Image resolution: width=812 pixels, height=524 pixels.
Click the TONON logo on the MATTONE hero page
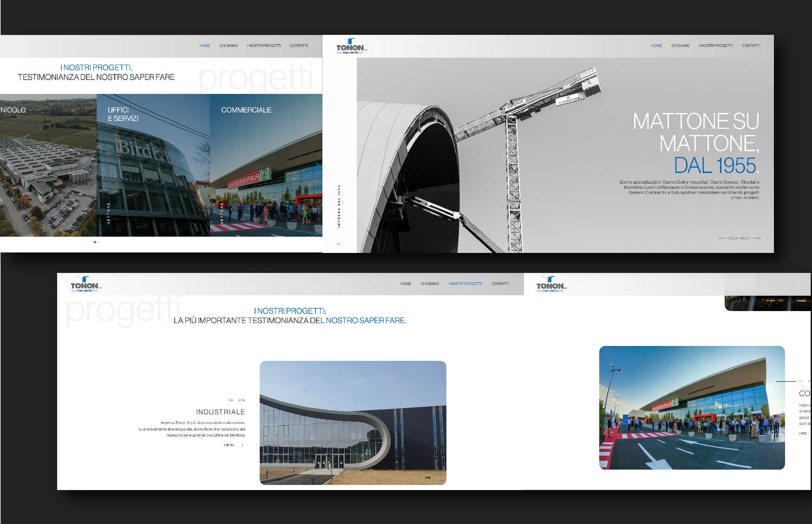pyautogui.click(x=351, y=46)
